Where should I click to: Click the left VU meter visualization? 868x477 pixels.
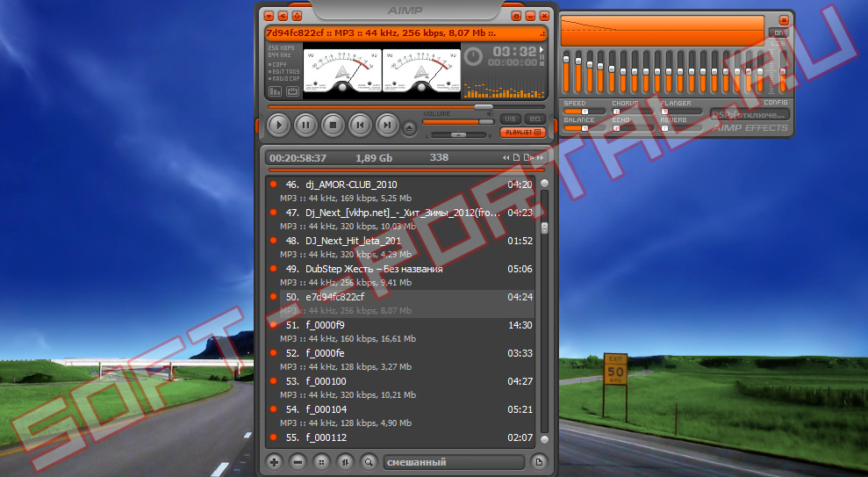342,70
